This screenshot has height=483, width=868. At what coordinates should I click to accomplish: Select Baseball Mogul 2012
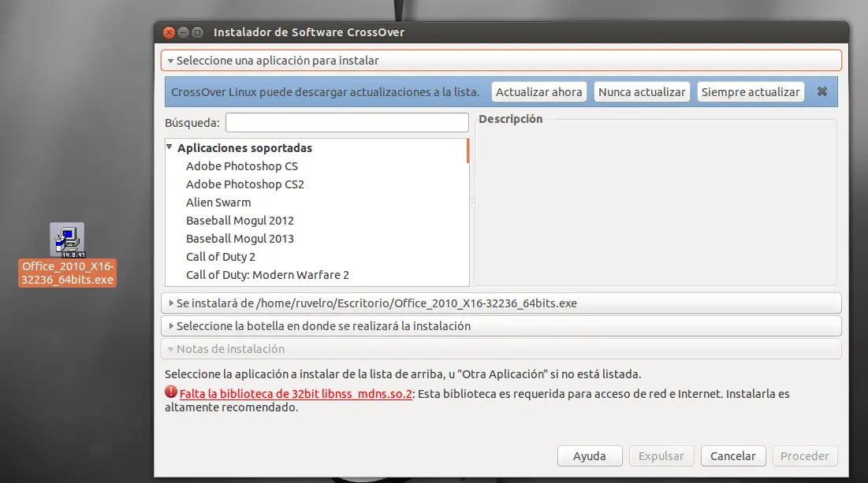[x=240, y=221]
